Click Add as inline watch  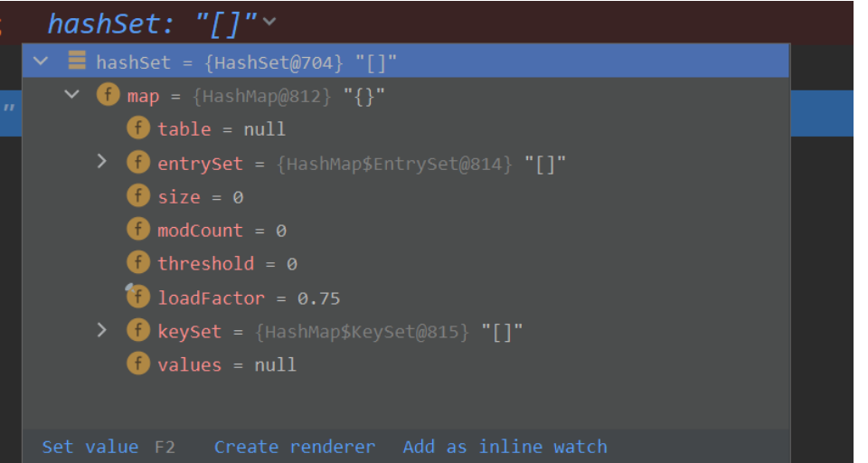[505, 447]
